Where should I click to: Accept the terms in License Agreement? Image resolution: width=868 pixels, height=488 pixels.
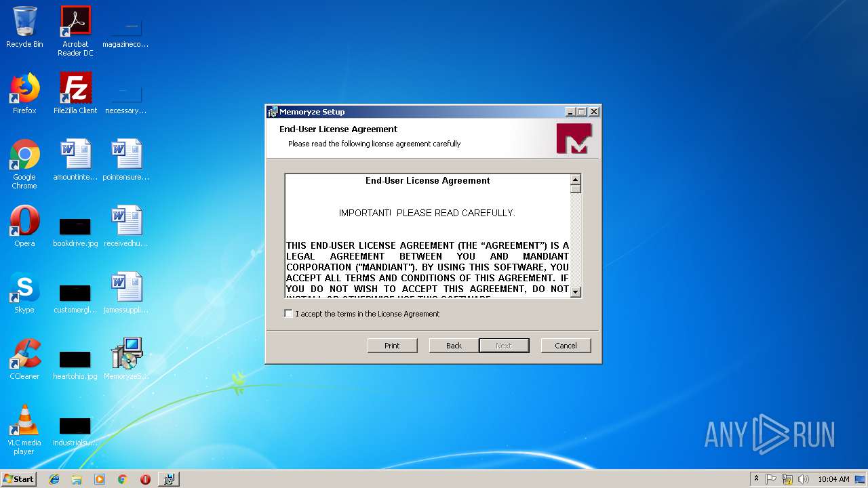(x=289, y=314)
